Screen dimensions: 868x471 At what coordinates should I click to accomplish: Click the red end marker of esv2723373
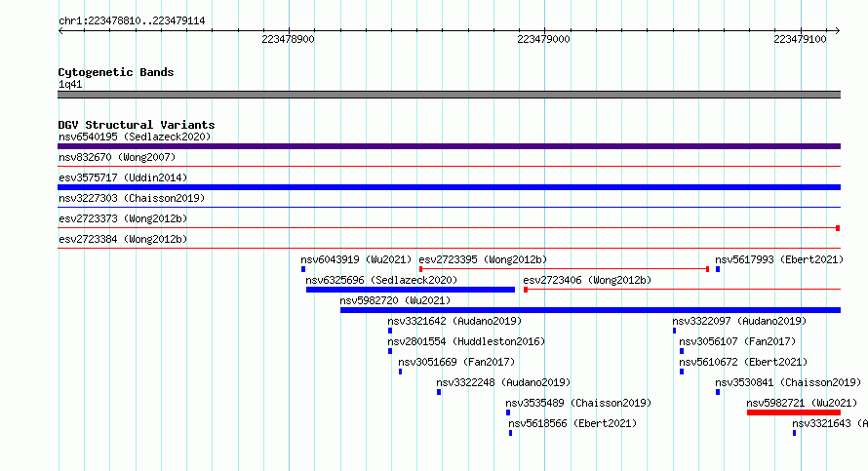tap(838, 228)
